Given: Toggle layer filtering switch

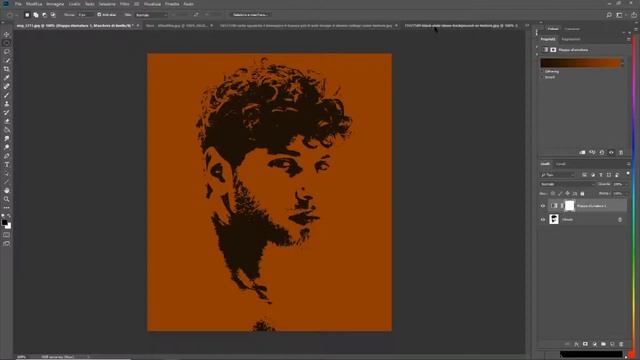Looking at the screenshot, I should coord(628,174).
